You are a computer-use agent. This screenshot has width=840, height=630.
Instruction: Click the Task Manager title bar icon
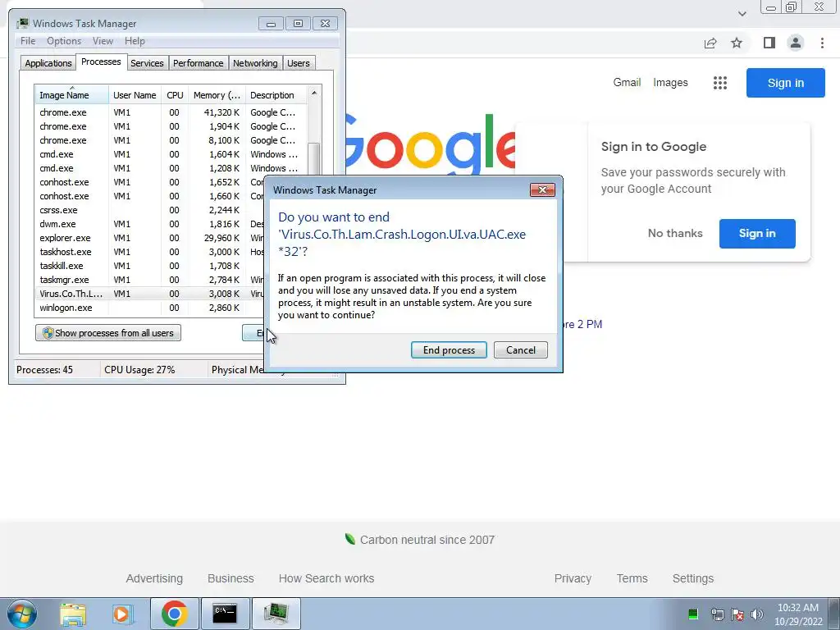tap(22, 24)
